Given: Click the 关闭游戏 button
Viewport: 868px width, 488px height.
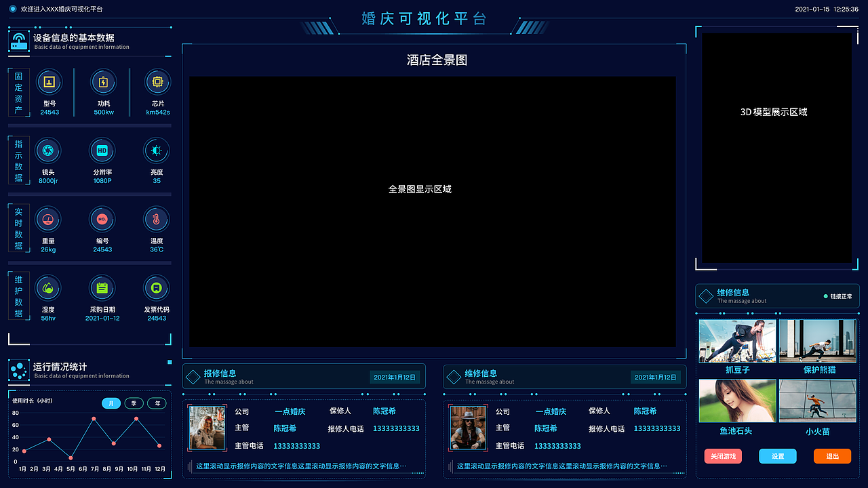Looking at the screenshot, I should pos(723,456).
